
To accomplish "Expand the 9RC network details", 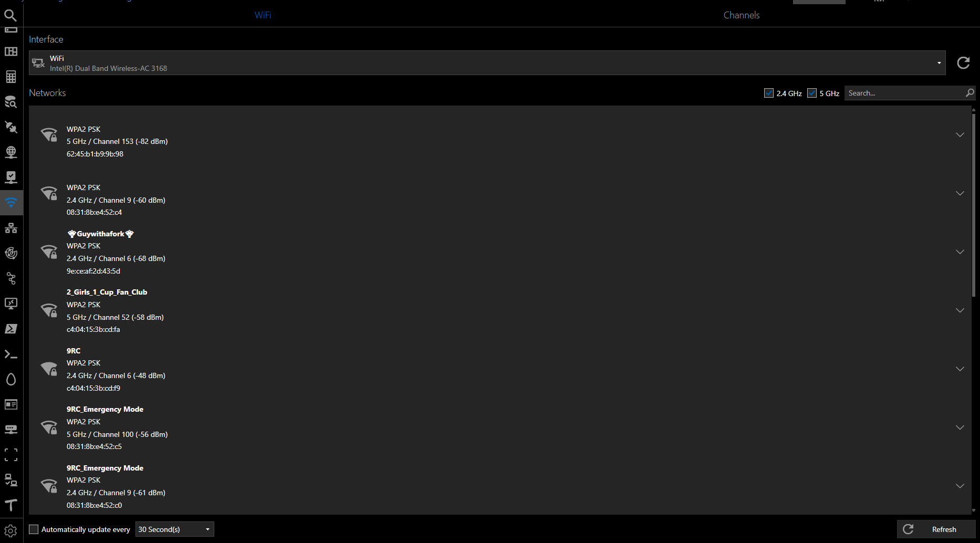I will pos(960,369).
